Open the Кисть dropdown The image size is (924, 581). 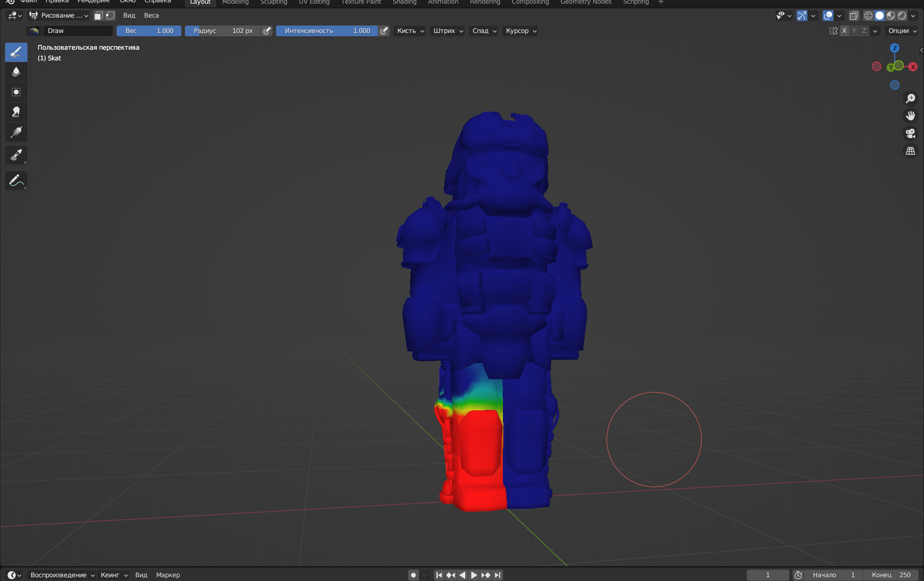(410, 31)
